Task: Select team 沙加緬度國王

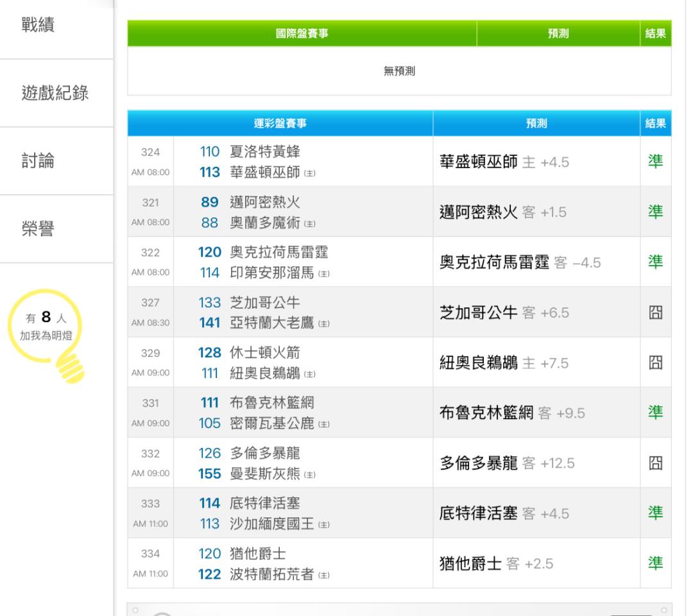Action: pos(272,524)
